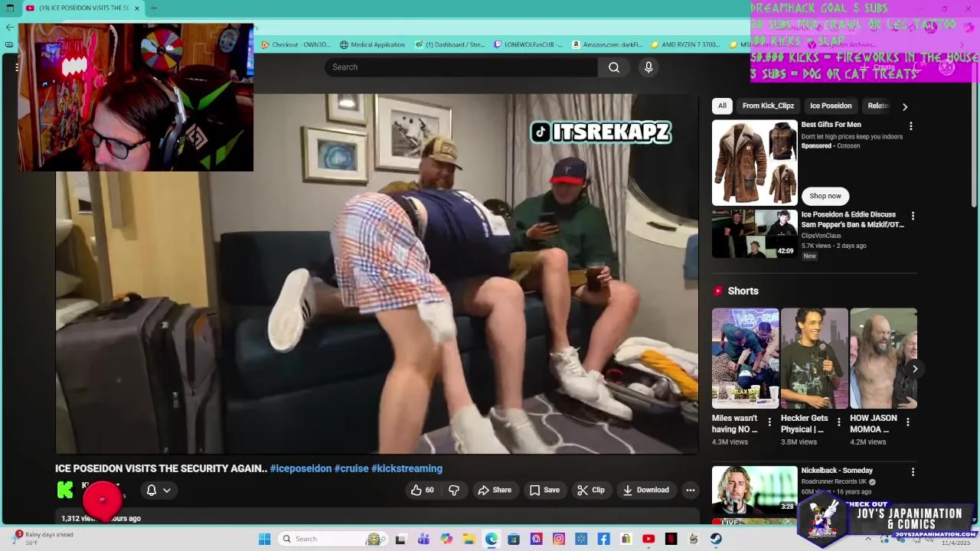Open the 'Heckler Gets Physical' short
This screenshot has height=551, width=980.
[x=815, y=358]
